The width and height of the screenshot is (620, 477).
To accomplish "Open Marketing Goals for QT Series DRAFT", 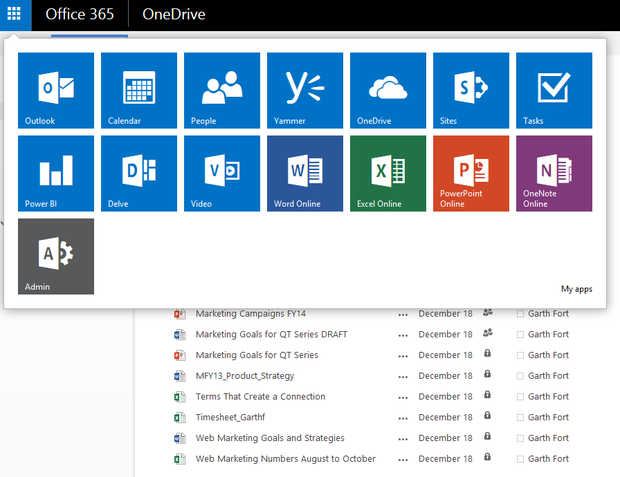I will click(271, 334).
